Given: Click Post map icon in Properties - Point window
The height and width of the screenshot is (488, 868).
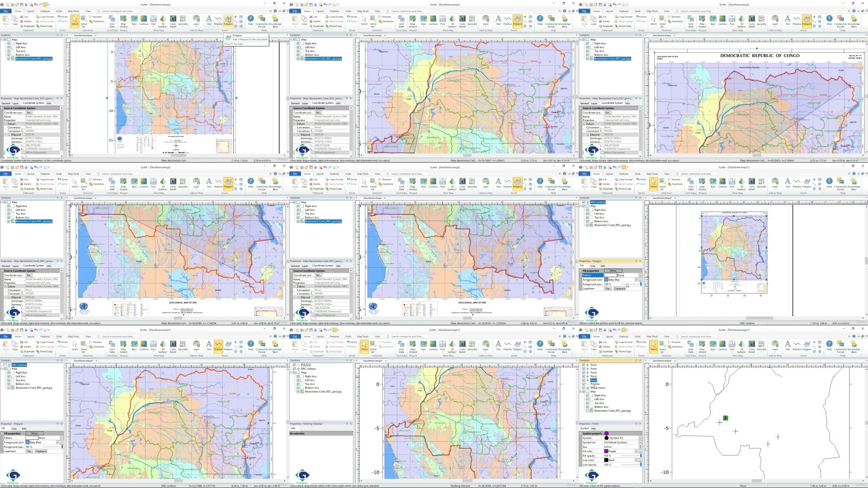Looking at the screenshot, I should pos(732,346).
